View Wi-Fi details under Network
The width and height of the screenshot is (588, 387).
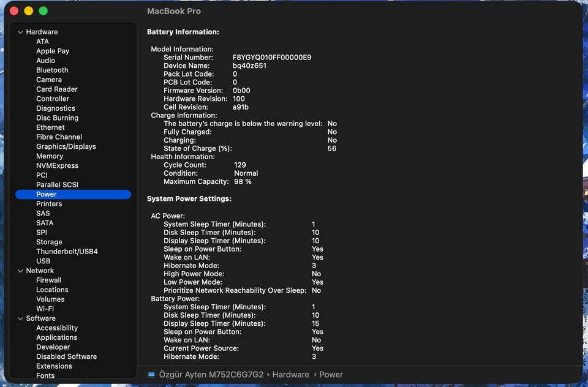tap(45, 309)
